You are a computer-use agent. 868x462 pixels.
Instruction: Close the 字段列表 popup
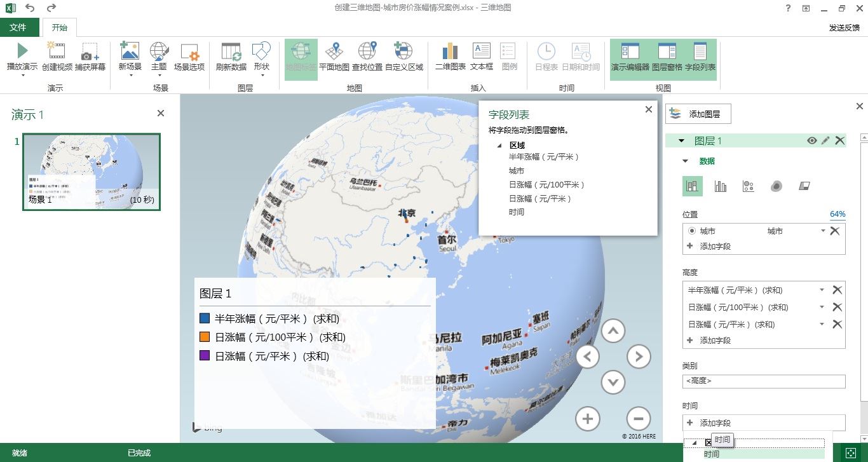[x=649, y=109]
